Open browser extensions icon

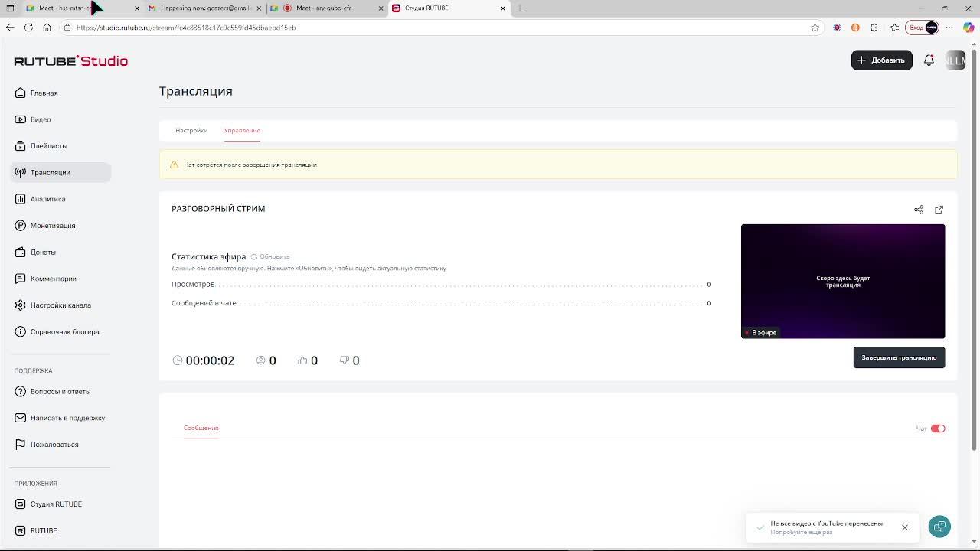(874, 28)
